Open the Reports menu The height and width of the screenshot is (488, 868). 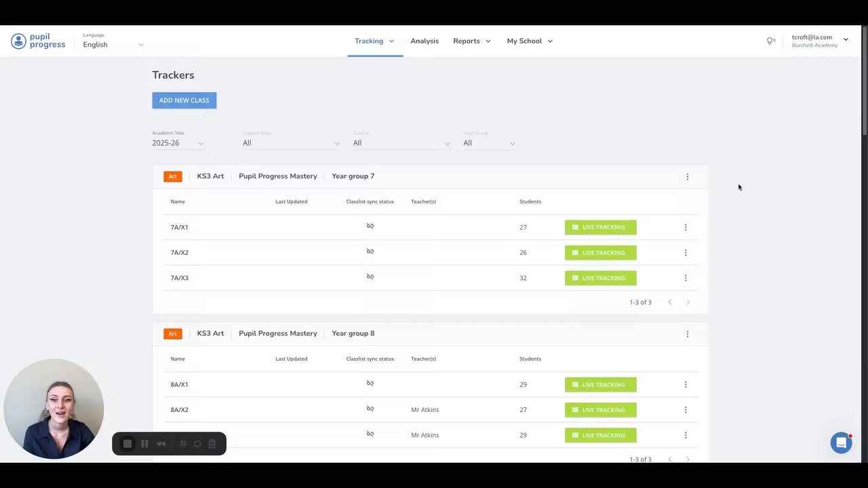point(472,41)
